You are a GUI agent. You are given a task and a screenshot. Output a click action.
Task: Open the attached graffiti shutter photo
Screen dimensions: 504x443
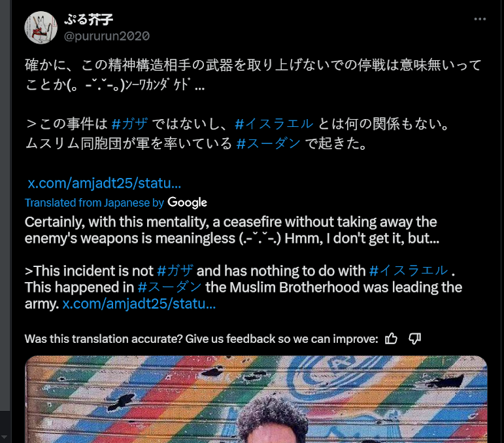256,399
